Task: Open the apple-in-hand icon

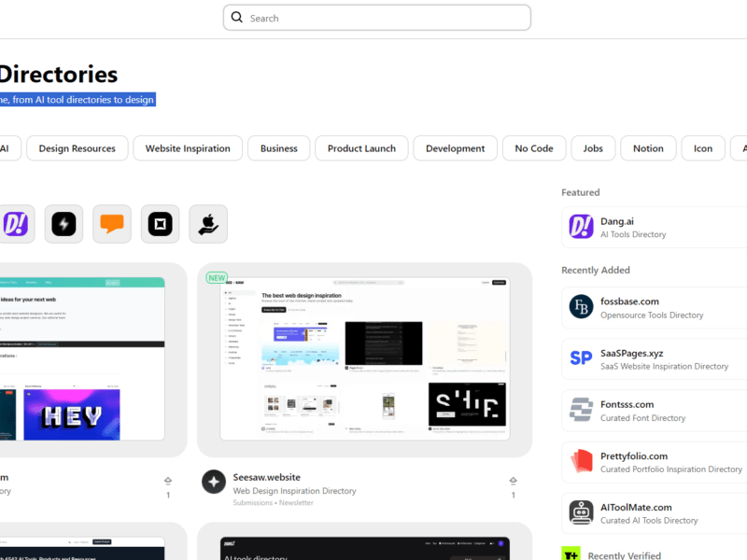Action: 208,224
